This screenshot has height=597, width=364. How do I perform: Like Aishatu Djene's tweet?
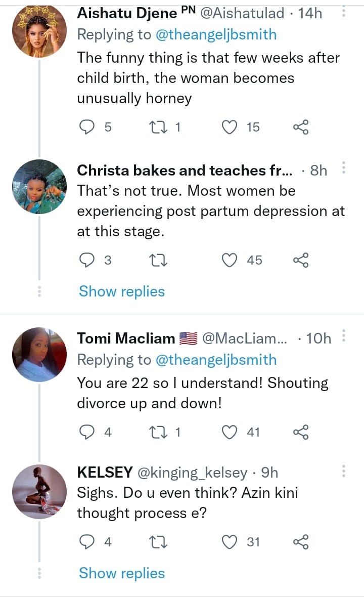[x=230, y=127]
